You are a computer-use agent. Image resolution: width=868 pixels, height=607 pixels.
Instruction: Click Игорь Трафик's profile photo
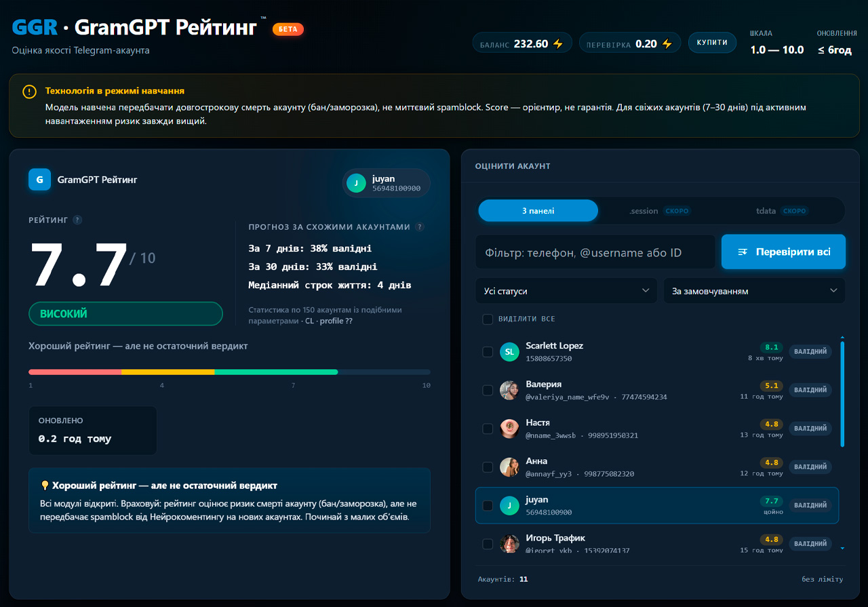[x=509, y=544]
